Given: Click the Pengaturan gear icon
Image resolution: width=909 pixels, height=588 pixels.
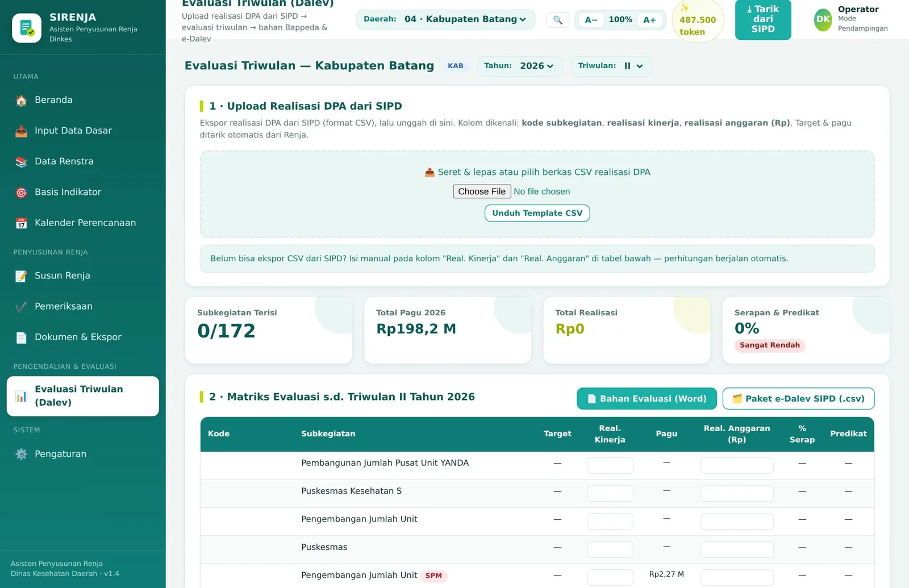Looking at the screenshot, I should [x=21, y=454].
